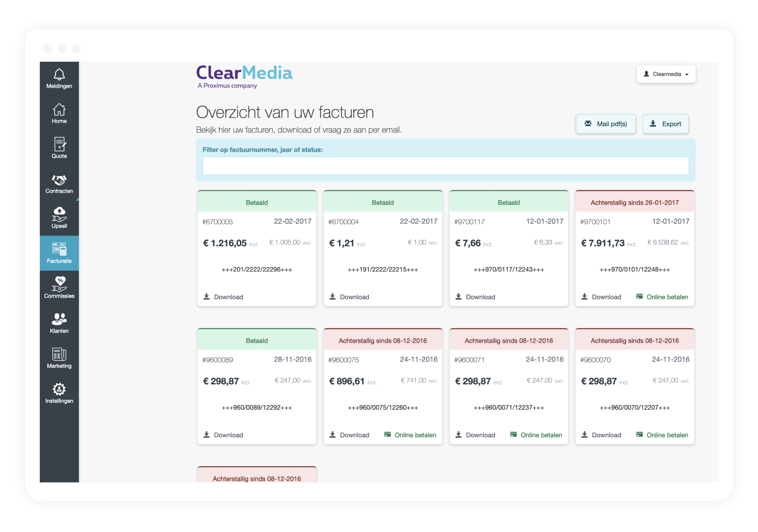
Task: Click Betaald header of invoice #6700005
Action: pyautogui.click(x=257, y=202)
